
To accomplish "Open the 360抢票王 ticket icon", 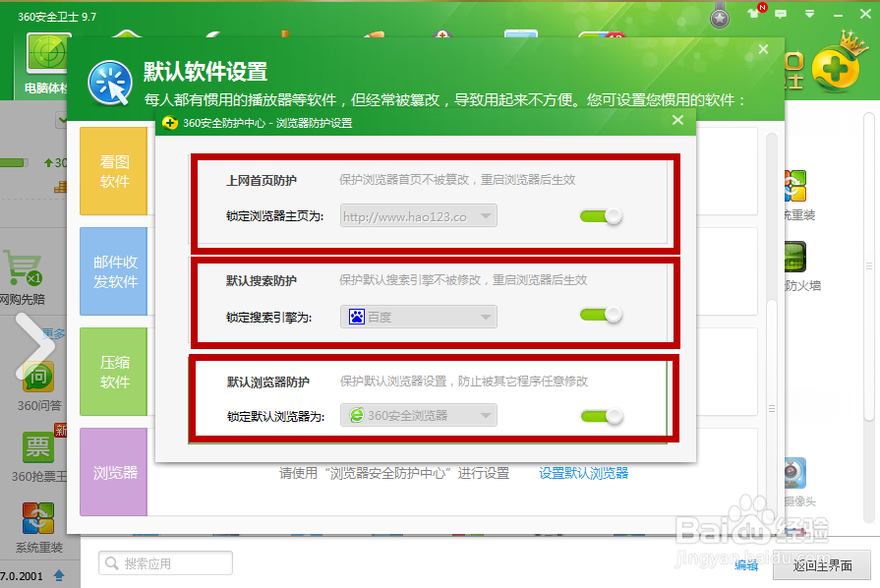I will [x=38, y=447].
